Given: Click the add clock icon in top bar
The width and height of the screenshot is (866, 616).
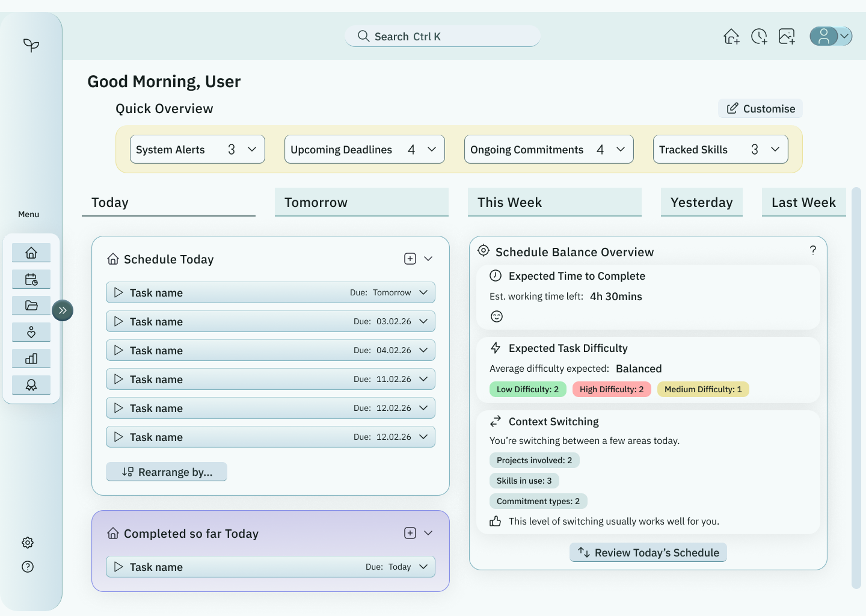Looking at the screenshot, I should click(x=759, y=37).
